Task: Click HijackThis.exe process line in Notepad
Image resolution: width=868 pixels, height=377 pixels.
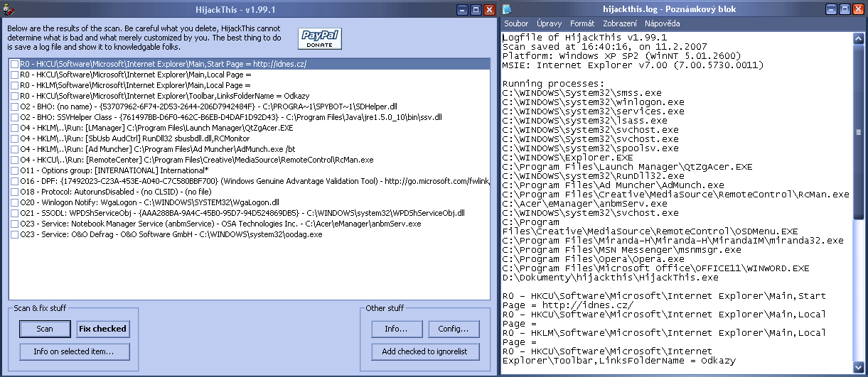Action: coord(611,278)
